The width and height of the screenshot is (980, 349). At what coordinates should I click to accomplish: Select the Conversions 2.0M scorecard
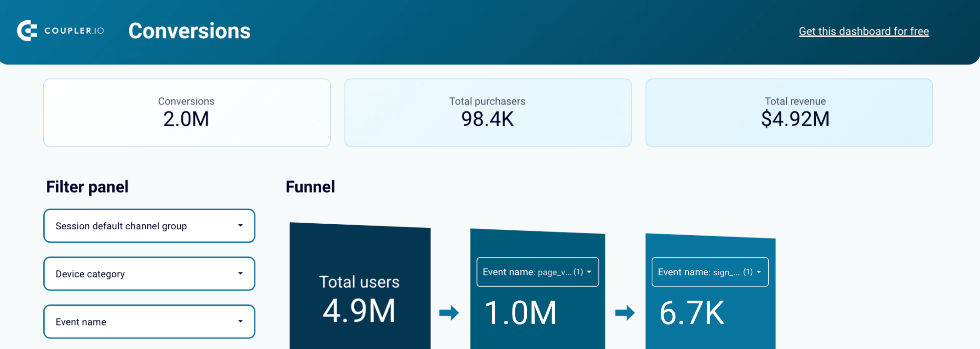coord(187,113)
